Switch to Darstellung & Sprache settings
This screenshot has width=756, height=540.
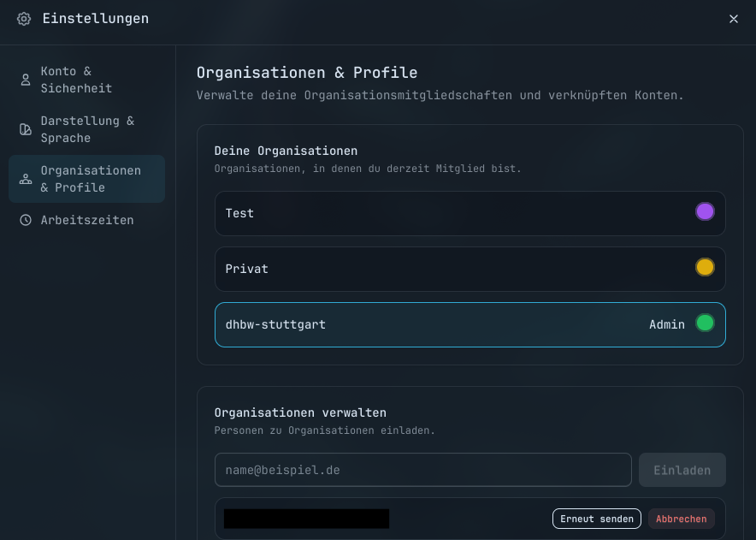click(86, 129)
